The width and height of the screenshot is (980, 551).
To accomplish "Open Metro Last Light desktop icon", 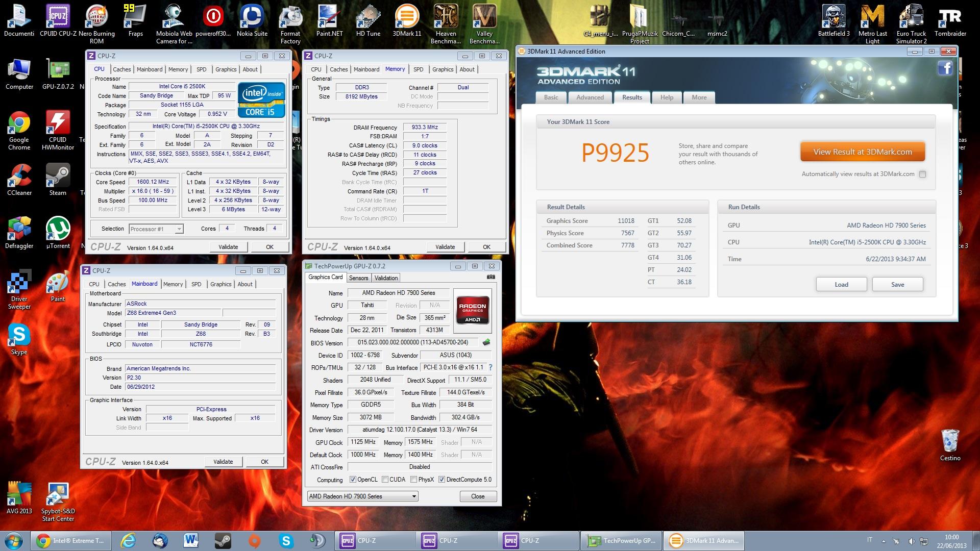I will tap(872, 24).
